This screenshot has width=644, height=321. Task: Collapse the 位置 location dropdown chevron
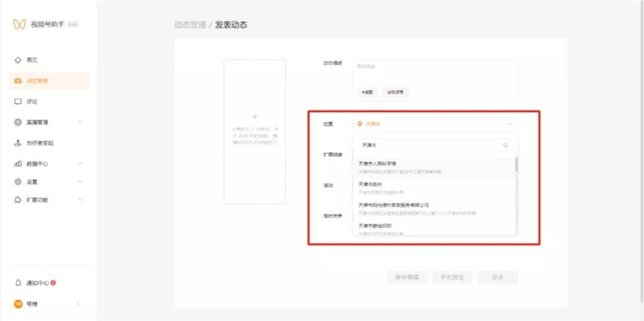point(510,124)
